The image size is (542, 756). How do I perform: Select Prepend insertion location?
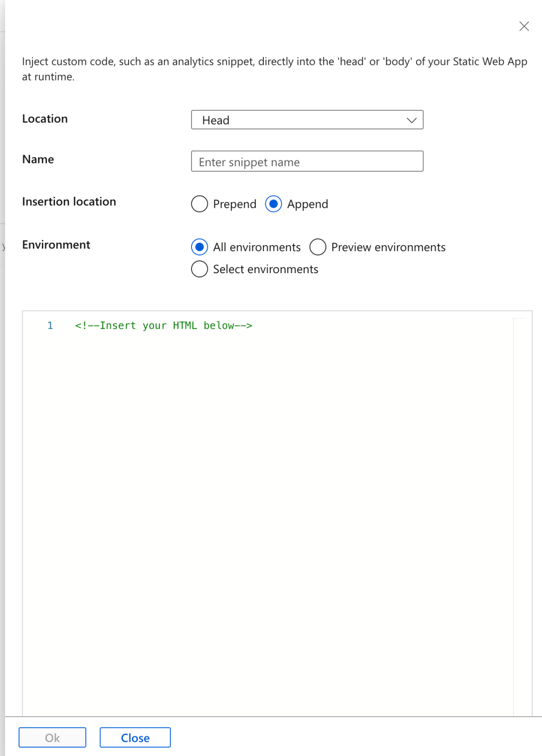pos(199,204)
